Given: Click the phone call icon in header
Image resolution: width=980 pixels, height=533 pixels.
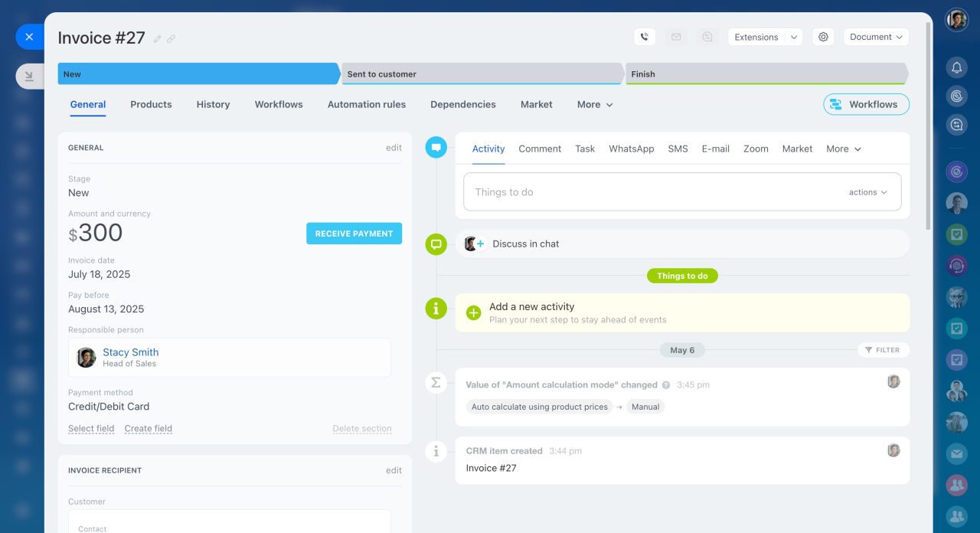Looking at the screenshot, I should (645, 37).
